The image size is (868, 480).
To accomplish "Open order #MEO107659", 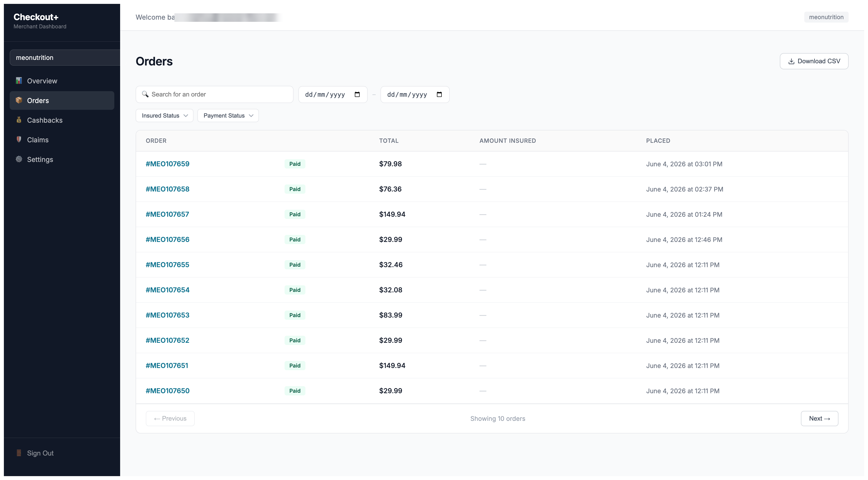I will pos(167,164).
